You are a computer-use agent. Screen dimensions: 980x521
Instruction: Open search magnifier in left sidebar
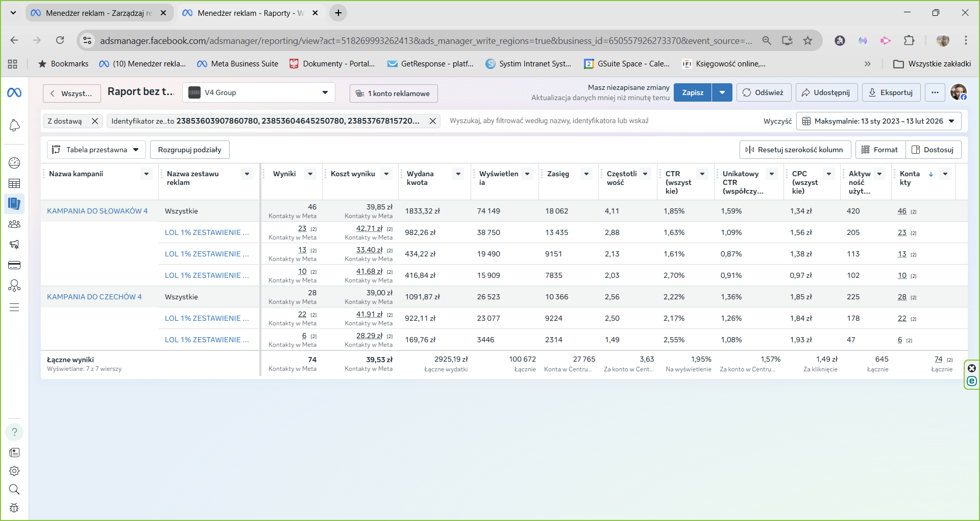(x=14, y=489)
